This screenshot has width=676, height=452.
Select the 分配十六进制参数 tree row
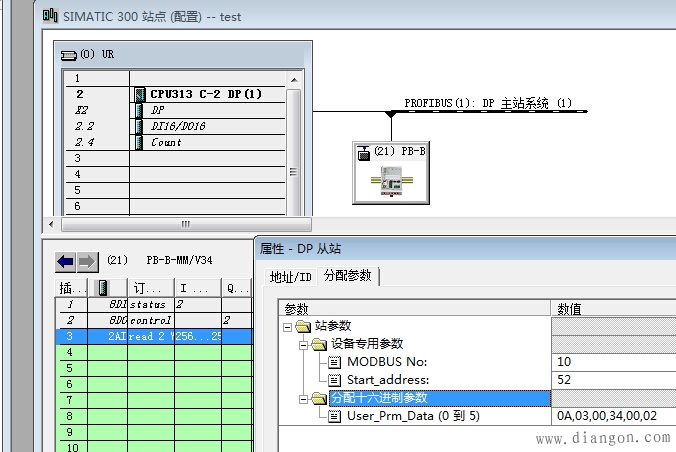click(x=440, y=398)
